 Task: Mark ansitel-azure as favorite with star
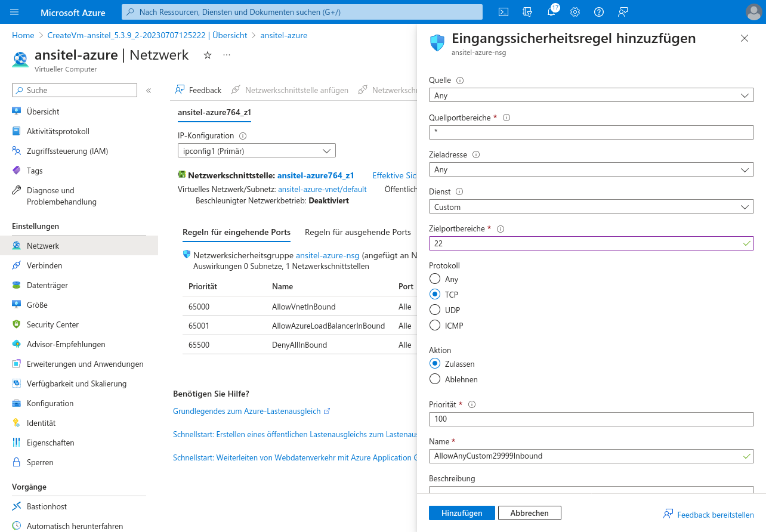208,55
